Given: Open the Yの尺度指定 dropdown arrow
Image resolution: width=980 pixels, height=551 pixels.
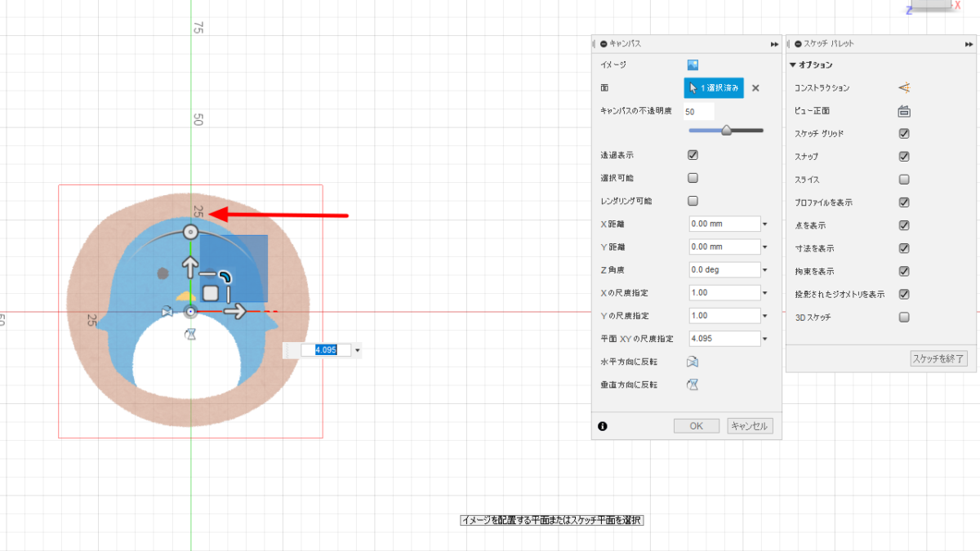Looking at the screenshot, I should point(765,315).
